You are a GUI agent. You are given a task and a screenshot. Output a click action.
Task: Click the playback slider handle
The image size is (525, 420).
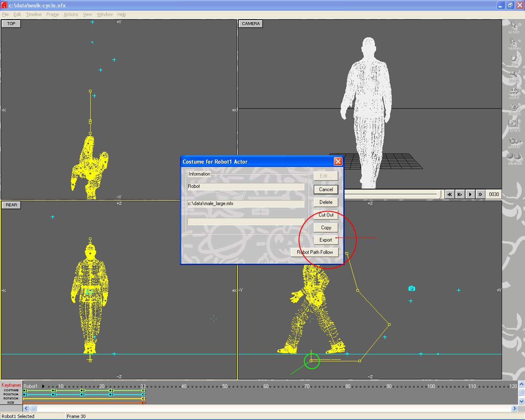coord(439,194)
